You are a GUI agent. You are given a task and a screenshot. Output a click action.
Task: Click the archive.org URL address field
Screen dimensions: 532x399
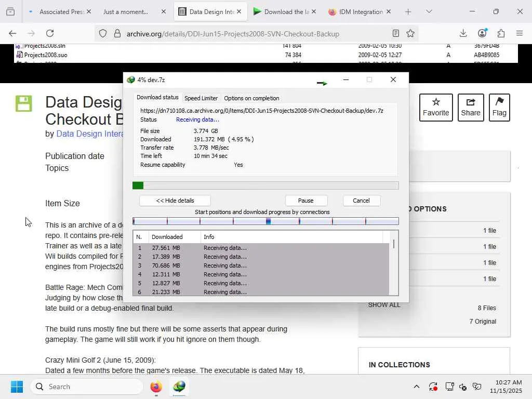point(233,34)
